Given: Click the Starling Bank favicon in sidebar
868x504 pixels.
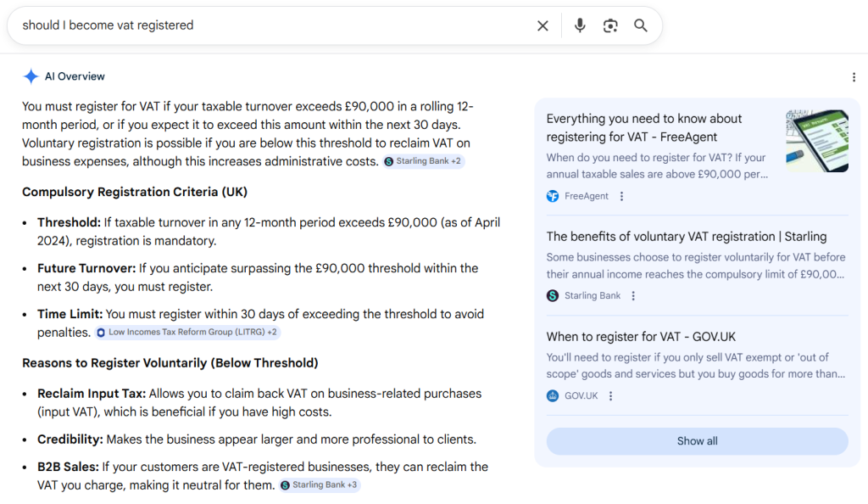Looking at the screenshot, I should pyautogui.click(x=553, y=296).
